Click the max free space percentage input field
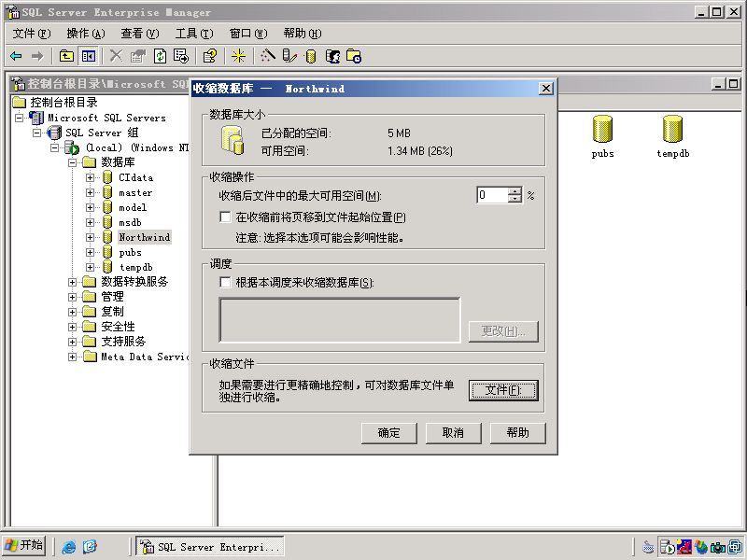This screenshot has height=560, width=747. click(493, 195)
